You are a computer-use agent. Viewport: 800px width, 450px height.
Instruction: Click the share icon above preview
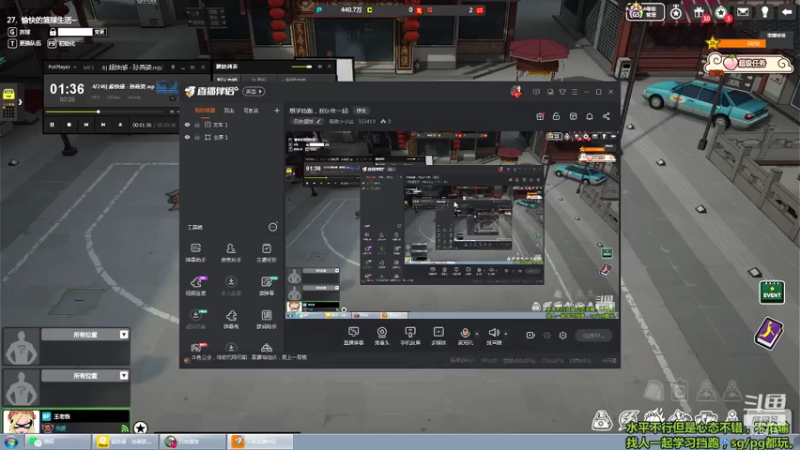click(606, 116)
